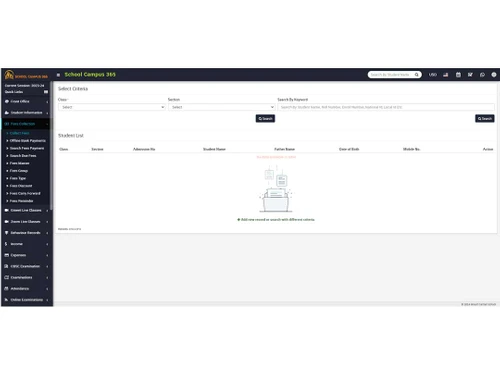Open Offline Bank Payments submenu item
The width and height of the screenshot is (500, 375).
click(x=28, y=141)
